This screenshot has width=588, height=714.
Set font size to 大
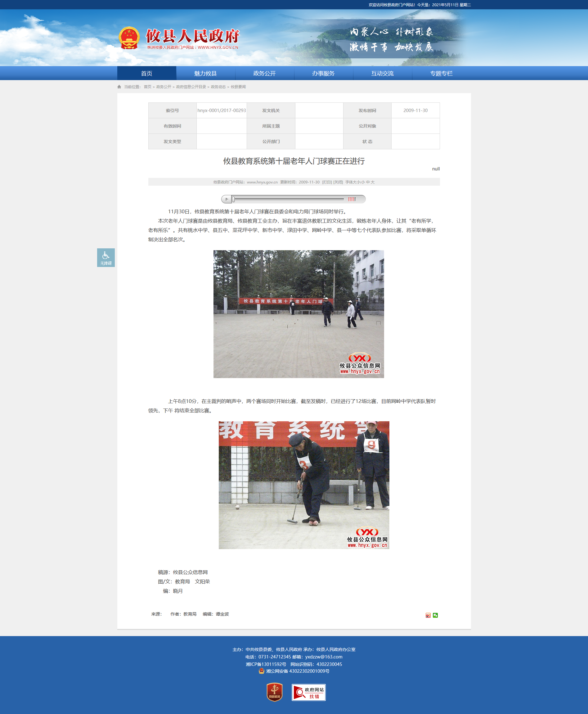point(373,182)
